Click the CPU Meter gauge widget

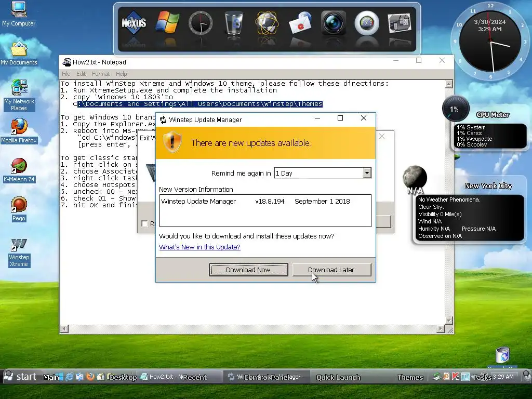[x=456, y=109]
